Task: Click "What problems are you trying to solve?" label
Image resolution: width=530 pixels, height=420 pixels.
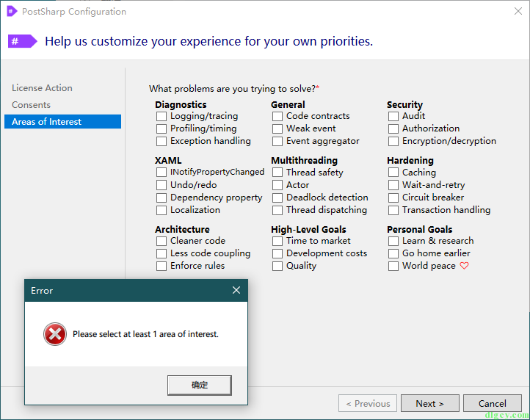Action: (x=234, y=89)
